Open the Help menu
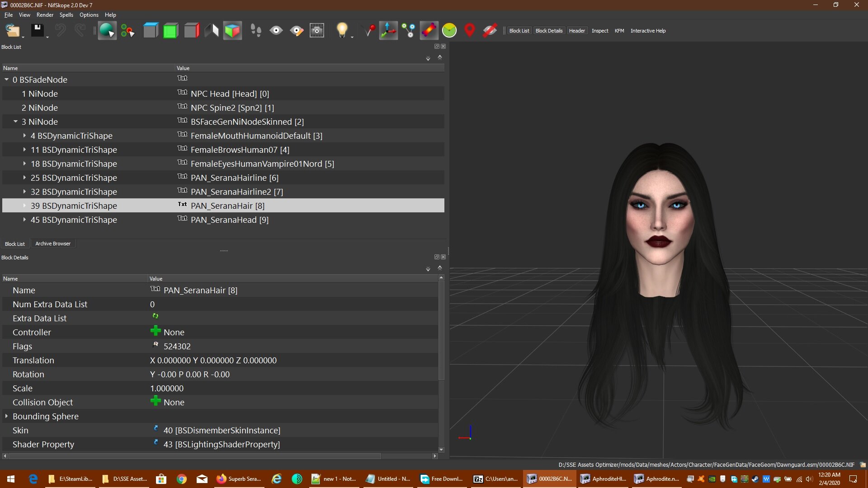The height and width of the screenshot is (488, 868). pos(110,15)
